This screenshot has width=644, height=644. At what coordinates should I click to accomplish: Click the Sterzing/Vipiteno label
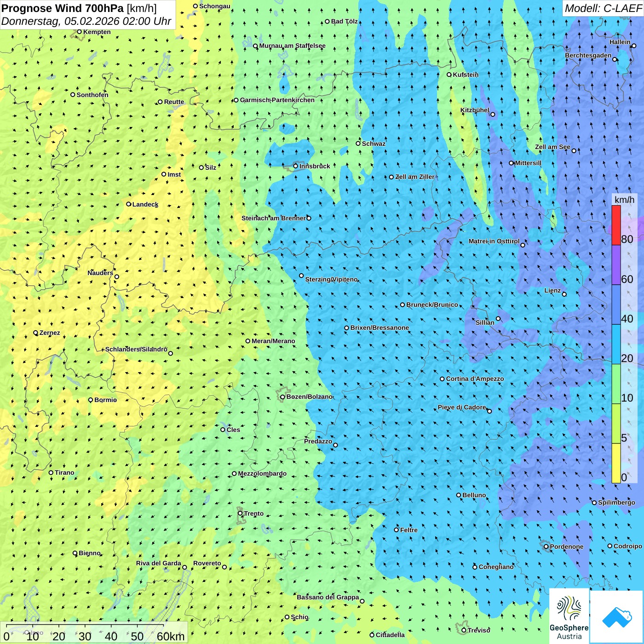331,279
